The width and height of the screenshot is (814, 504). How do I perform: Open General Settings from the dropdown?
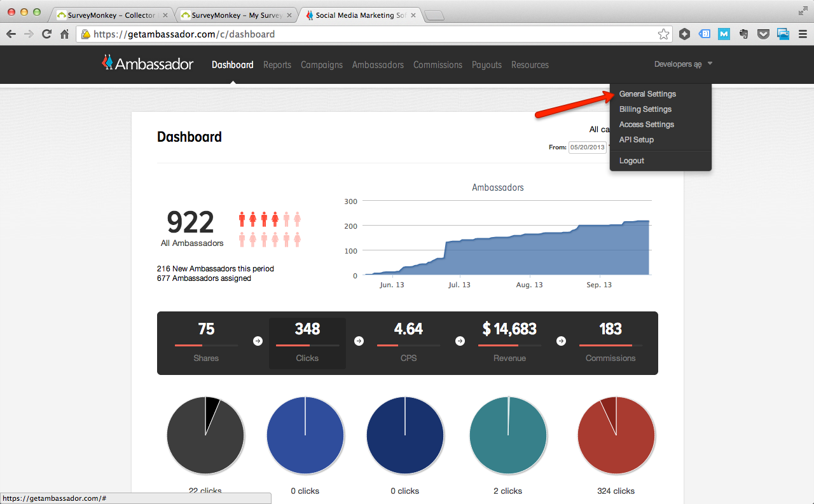[647, 94]
